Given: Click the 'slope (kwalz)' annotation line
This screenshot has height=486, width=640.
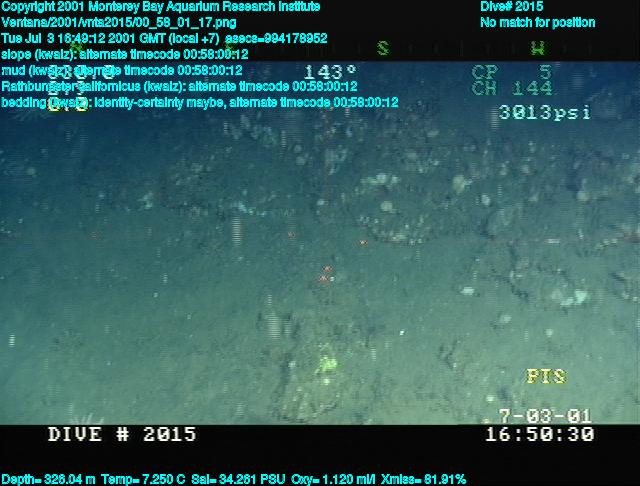Looking at the screenshot, I should [125, 54].
